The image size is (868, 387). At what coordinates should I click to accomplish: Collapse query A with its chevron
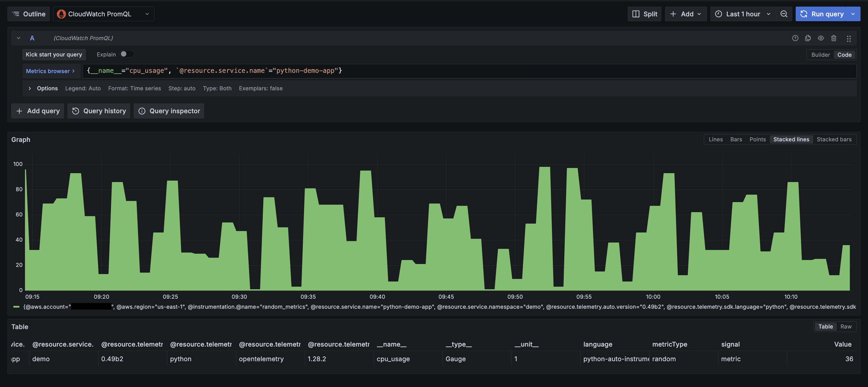(19, 38)
